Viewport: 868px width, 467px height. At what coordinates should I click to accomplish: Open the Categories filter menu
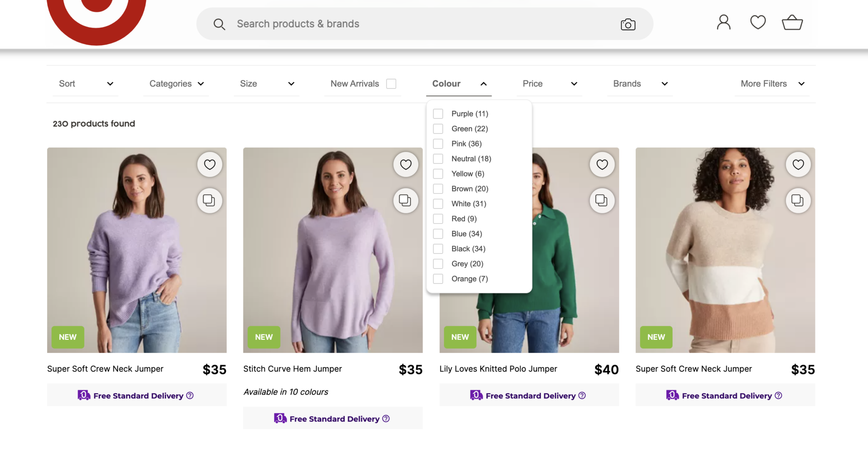point(175,84)
